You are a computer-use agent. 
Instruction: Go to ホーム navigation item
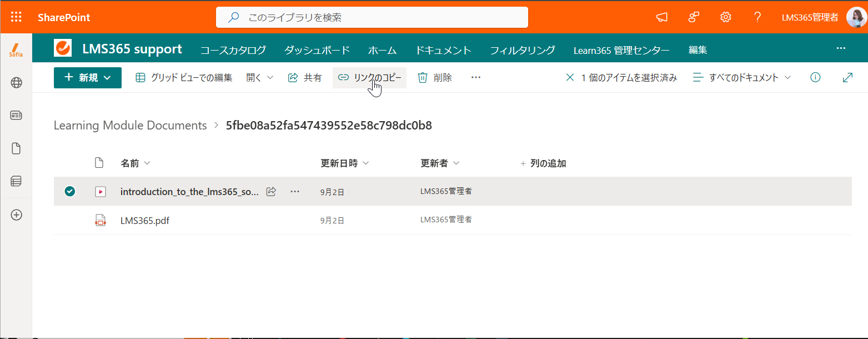pyautogui.click(x=382, y=50)
